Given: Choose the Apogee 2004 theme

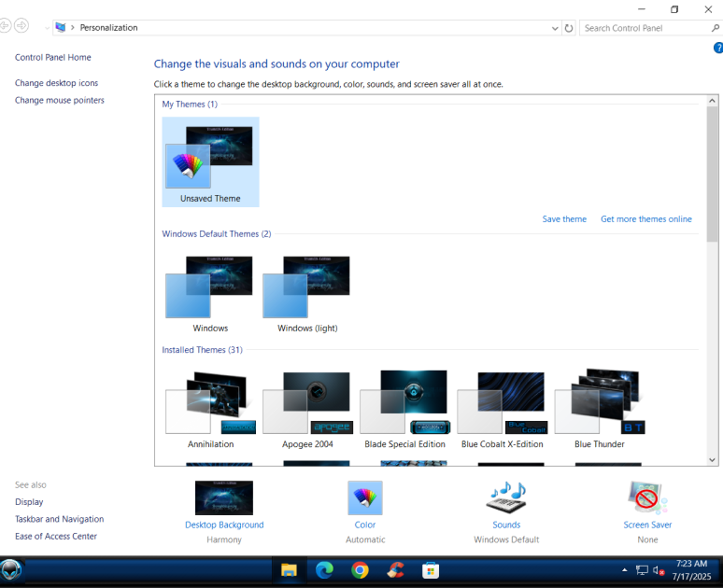Looking at the screenshot, I should [307, 409].
